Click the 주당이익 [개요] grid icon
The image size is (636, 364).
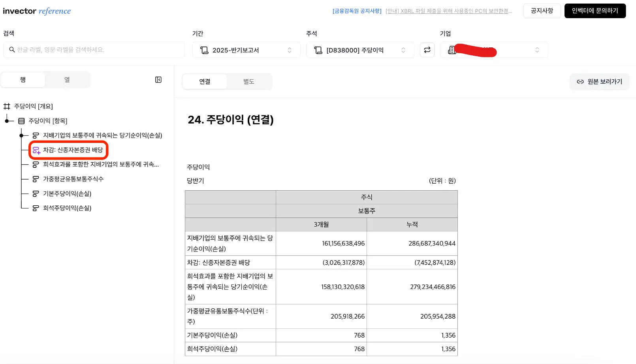tap(7, 106)
